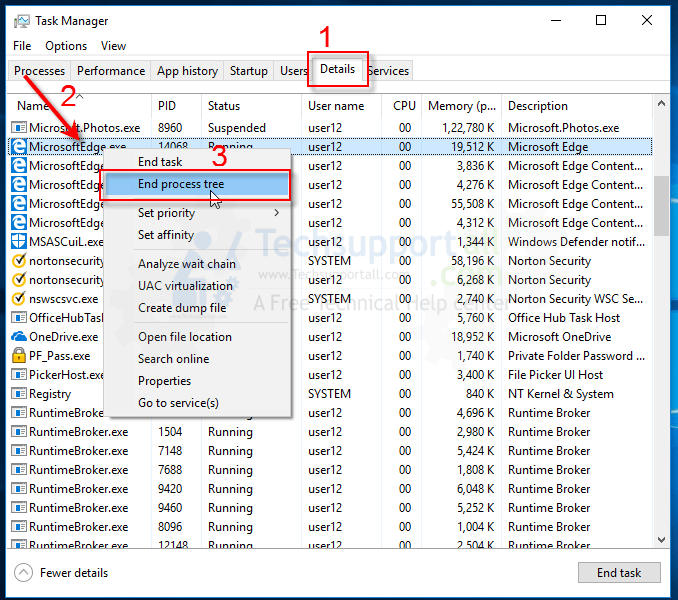Expand the Set priority submenu
This screenshot has height=600, width=678.
(x=276, y=213)
